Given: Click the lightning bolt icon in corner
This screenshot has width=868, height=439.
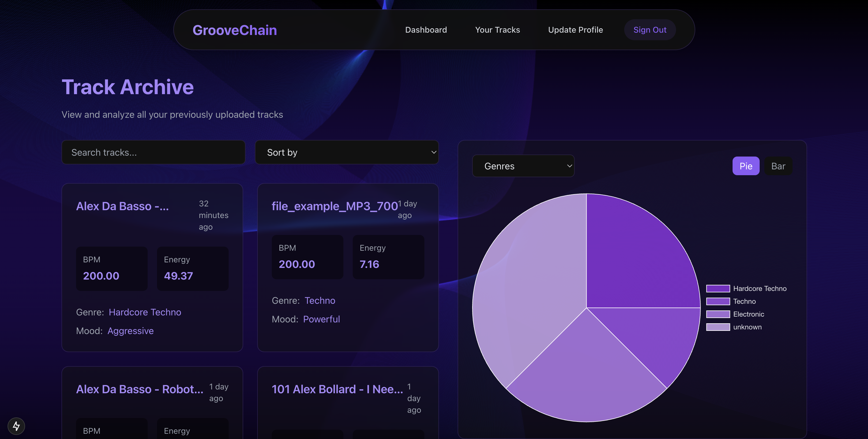Looking at the screenshot, I should click(x=16, y=426).
